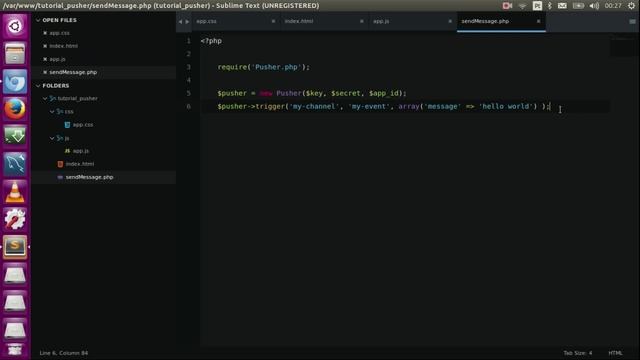Click the $secret argument on line 5
Viewport: 640px width, 360px height.
pos(346,93)
